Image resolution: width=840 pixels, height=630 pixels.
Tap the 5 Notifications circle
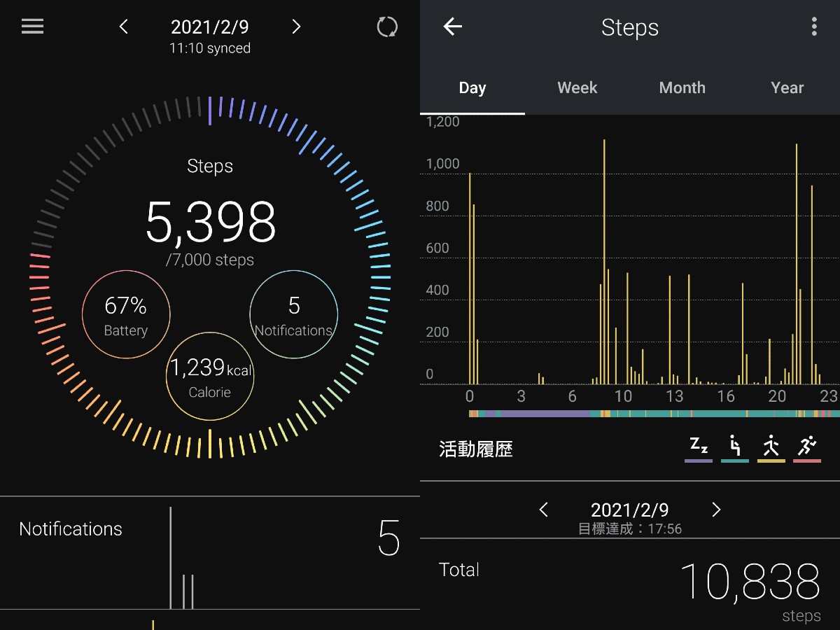tap(294, 315)
